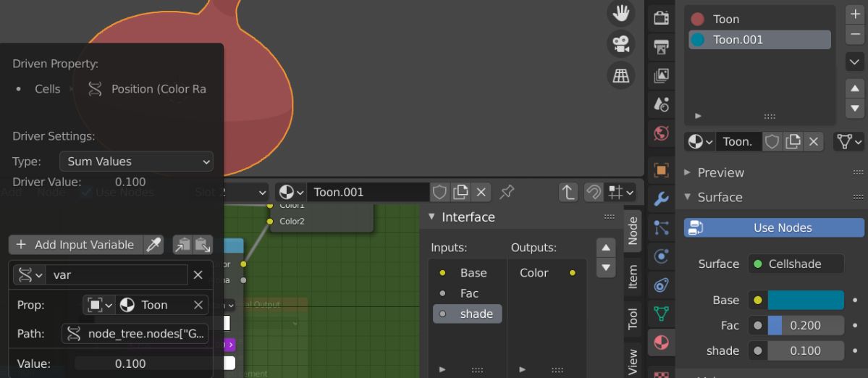
Task: Open the Modifiers wrench tab
Action: (x=661, y=198)
